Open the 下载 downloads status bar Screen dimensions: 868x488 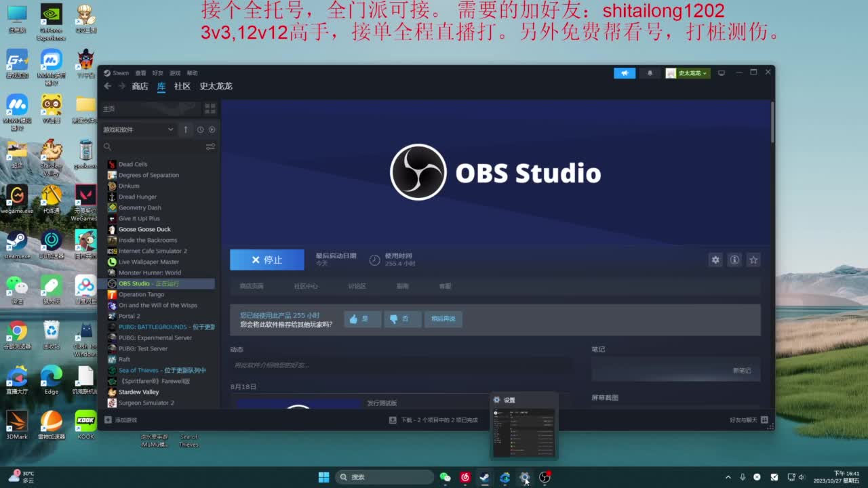click(433, 420)
